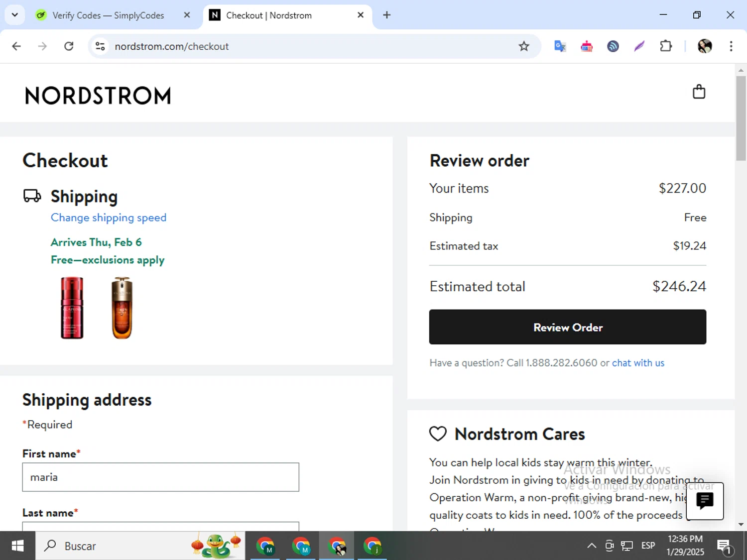Open the chat widget icon
The height and width of the screenshot is (560, 747).
point(705,501)
